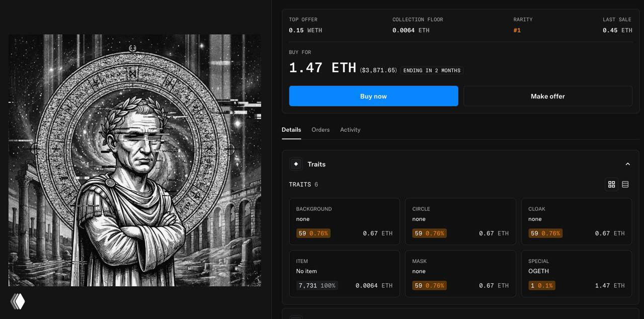Open the Orders tab

pos(320,130)
